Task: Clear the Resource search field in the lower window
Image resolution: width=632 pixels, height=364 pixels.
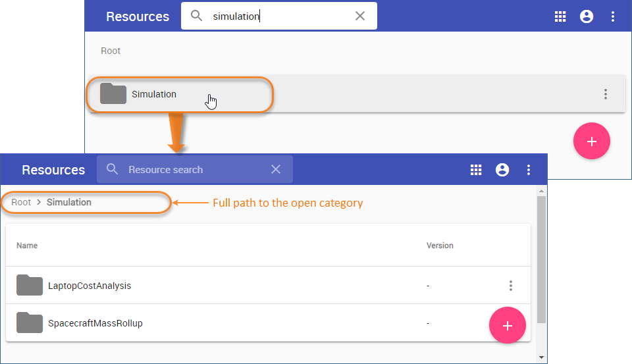Action: [x=276, y=170]
